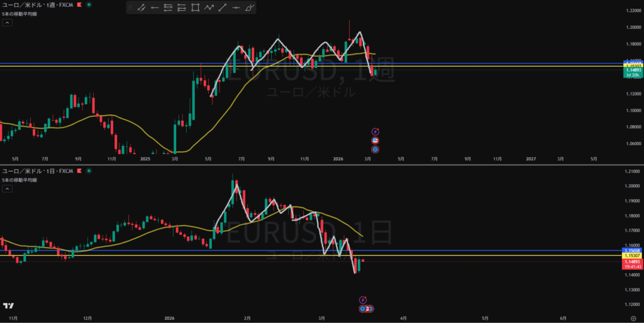Collapse the weekly chart indicator legend

pyautogui.click(x=6, y=23)
